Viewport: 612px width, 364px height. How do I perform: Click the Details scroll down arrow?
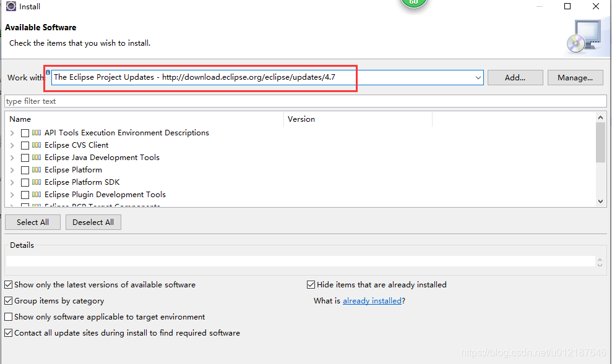pos(600,265)
